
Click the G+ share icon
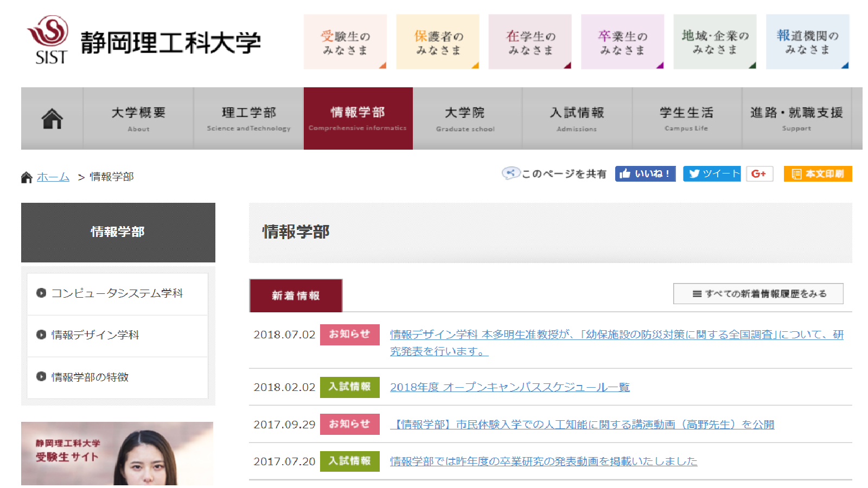pyautogui.click(x=759, y=174)
